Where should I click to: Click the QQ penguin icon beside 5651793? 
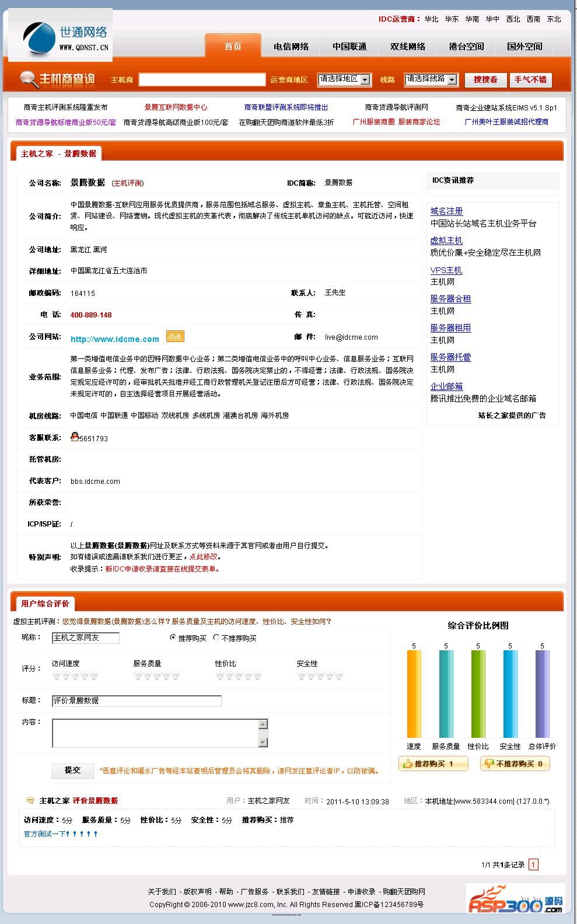click(75, 437)
